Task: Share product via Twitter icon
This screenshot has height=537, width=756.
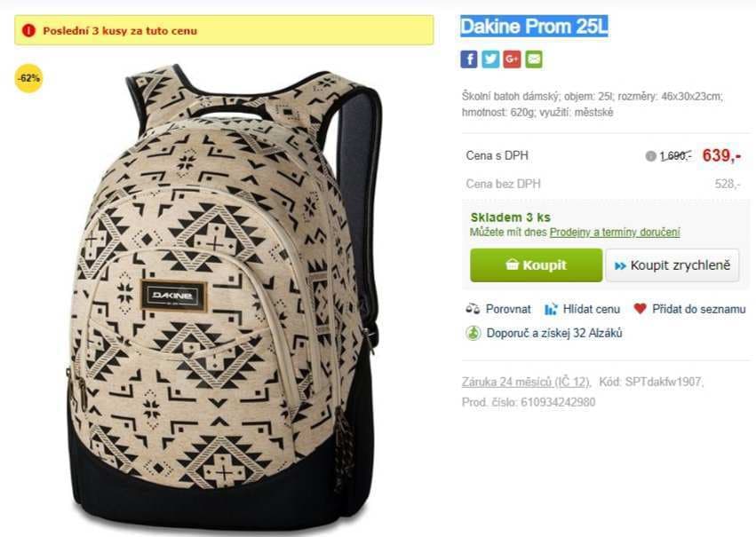Action: [490, 59]
